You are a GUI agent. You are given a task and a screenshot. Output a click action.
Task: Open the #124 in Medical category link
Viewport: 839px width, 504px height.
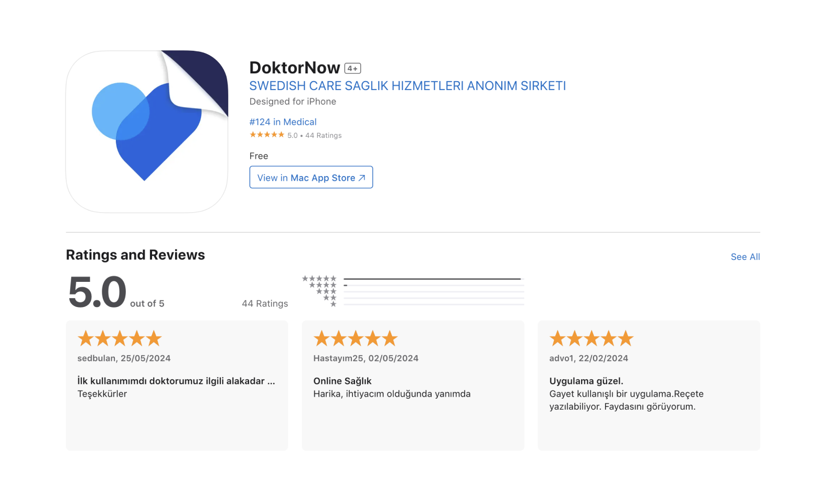(x=283, y=122)
